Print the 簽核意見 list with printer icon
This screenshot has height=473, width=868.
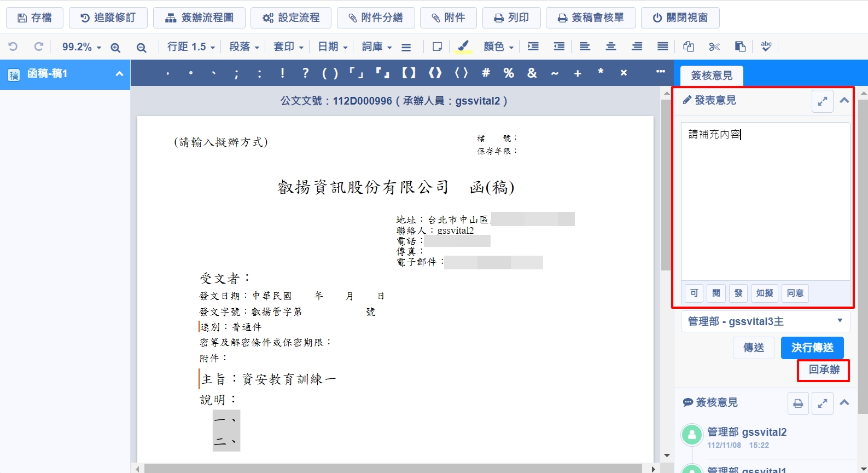pyautogui.click(x=798, y=403)
